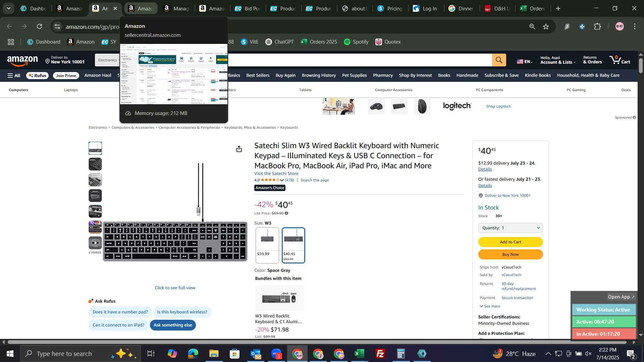Open the Quantity dropdown
Image resolution: width=644 pixels, height=362 pixels.
511,228
